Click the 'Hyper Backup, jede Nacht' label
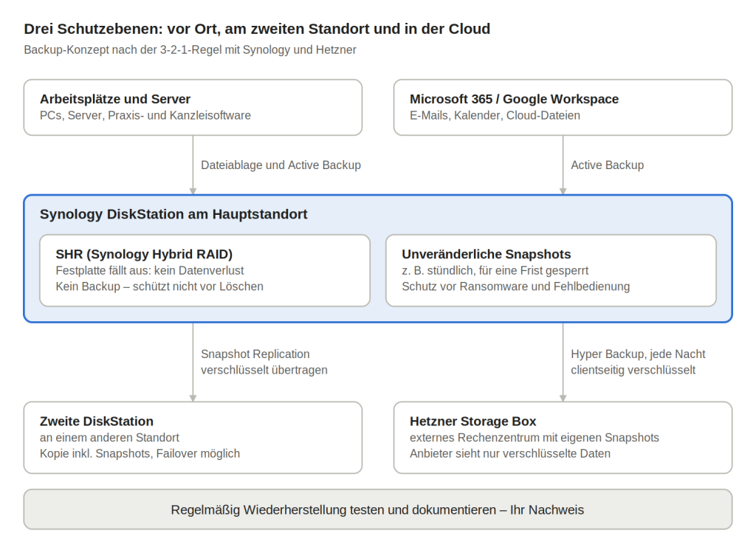The height and width of the screenshot is (553, 756). (x=638, y=354)
